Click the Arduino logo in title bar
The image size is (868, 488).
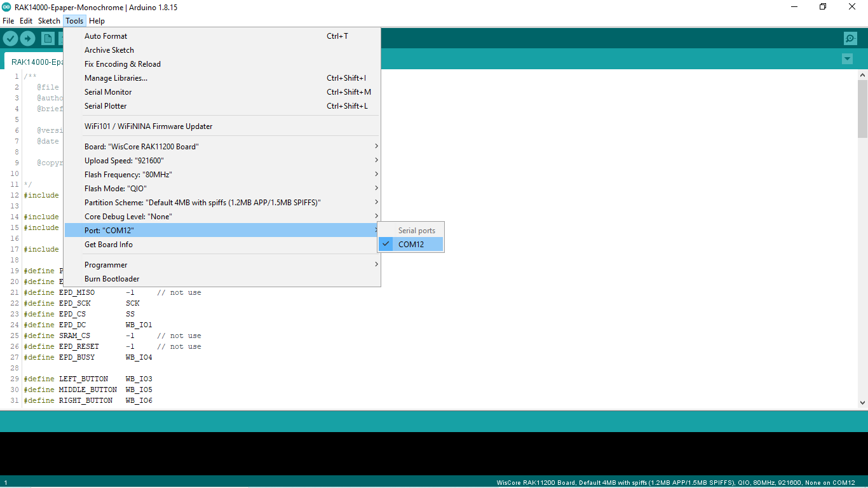pyautogui.click(x=6, y=7)
